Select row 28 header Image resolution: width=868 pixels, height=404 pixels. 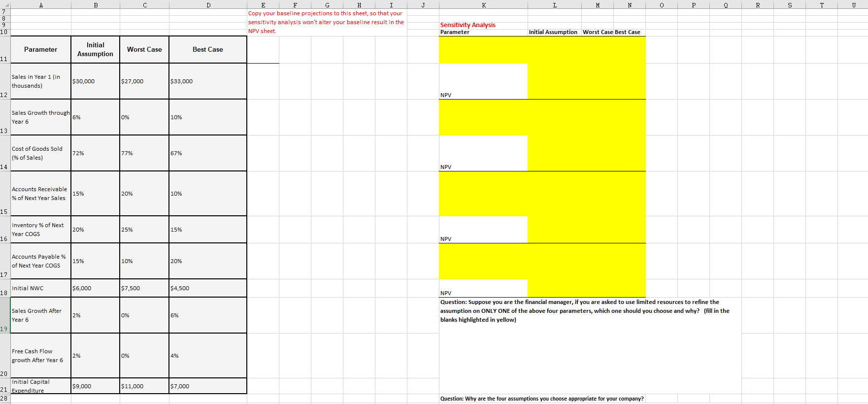coord(5,398)
